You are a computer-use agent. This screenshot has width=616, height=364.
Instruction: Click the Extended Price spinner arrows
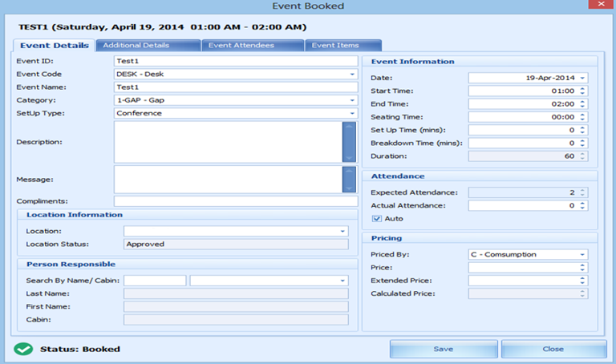tap(582, 281)
